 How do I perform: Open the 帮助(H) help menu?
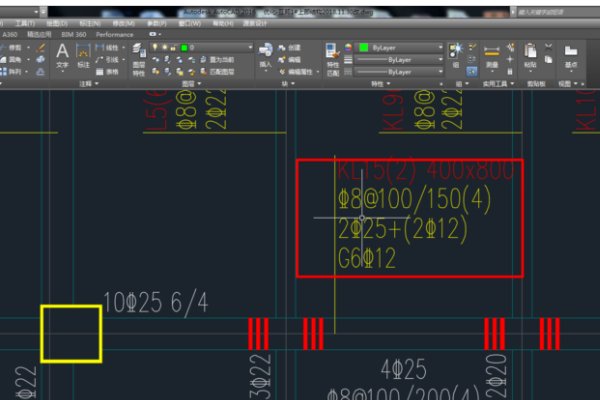tap(223, 23)
